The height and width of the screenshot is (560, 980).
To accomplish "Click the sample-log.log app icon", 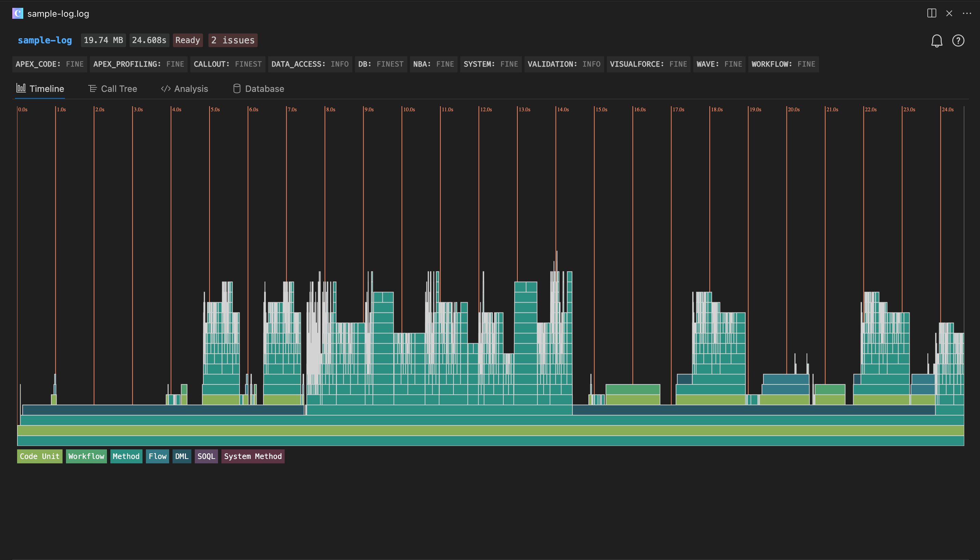I will pyautogui.click(x=18, y=13).
